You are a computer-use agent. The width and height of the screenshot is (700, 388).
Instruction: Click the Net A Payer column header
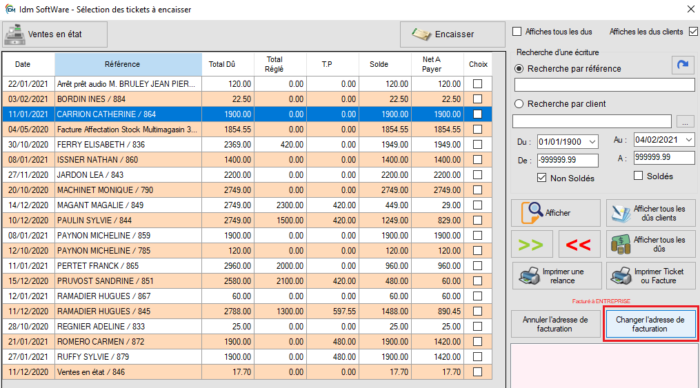coord(437,64)
